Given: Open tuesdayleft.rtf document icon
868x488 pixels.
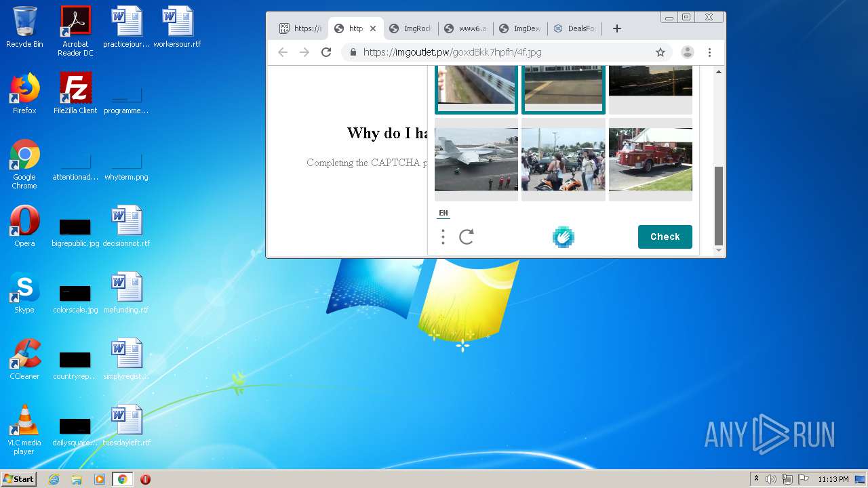Looking at the screenshot, I should [x=126, y=426].
